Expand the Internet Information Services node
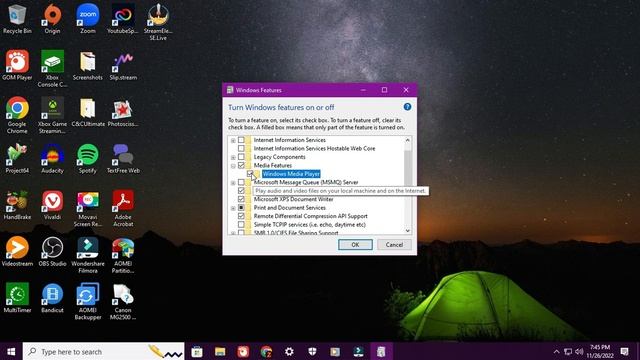 pos(233,140)
